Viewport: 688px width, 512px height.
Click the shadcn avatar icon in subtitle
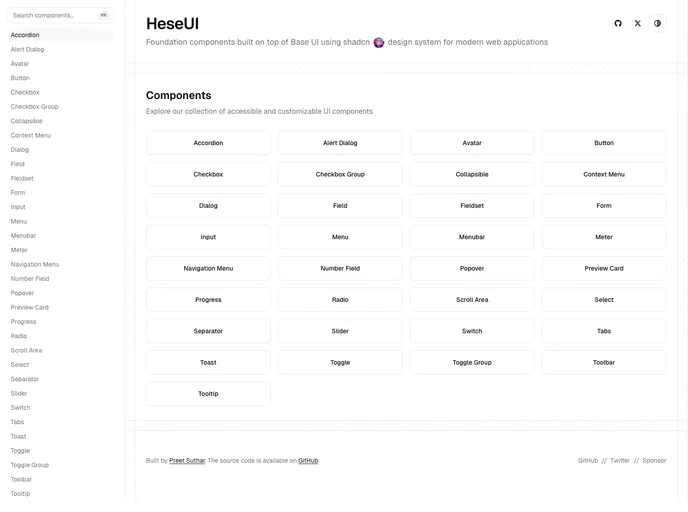pos(379,42)
